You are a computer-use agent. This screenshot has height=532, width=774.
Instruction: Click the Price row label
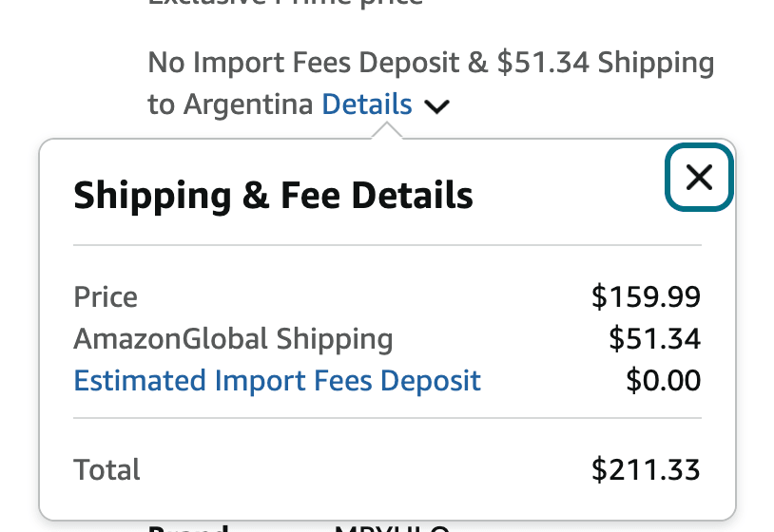tap(106, 297)
